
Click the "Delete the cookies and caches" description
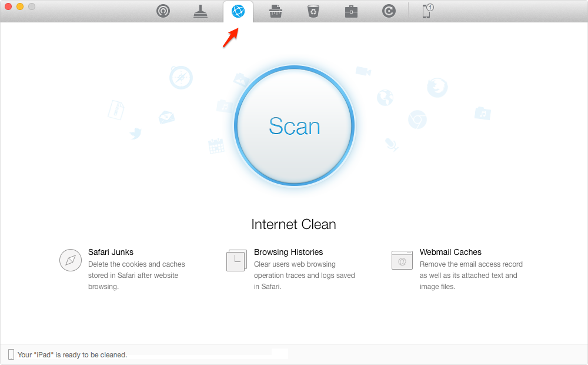click(x=136, y=276)
